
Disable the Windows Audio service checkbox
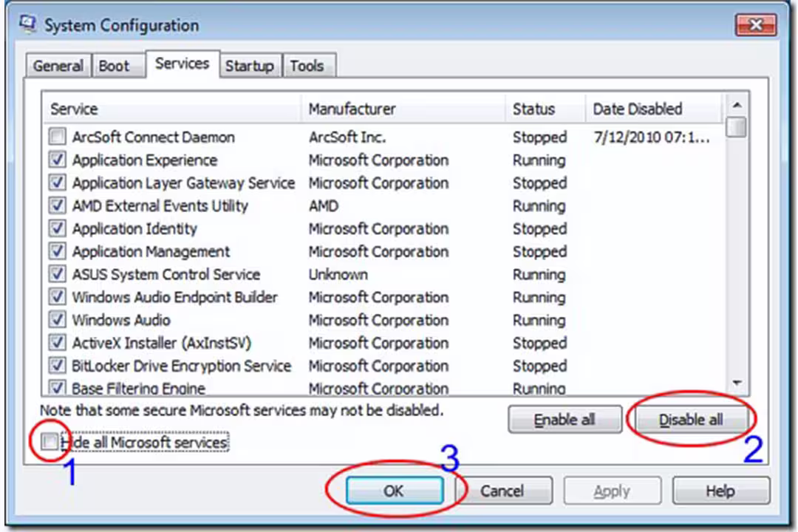(57, 321)
